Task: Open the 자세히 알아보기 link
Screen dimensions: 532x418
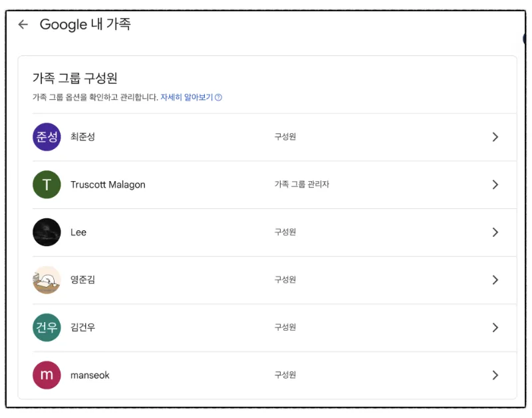Action: [187, 97]
